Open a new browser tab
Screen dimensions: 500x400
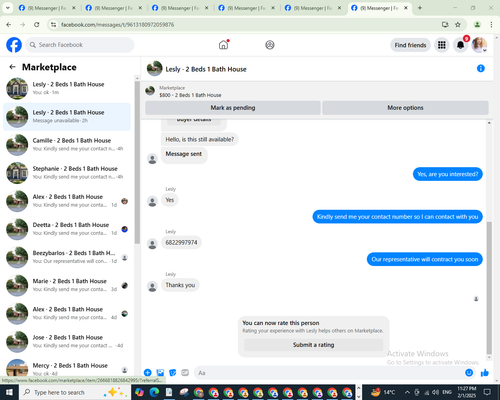point(420,8)
